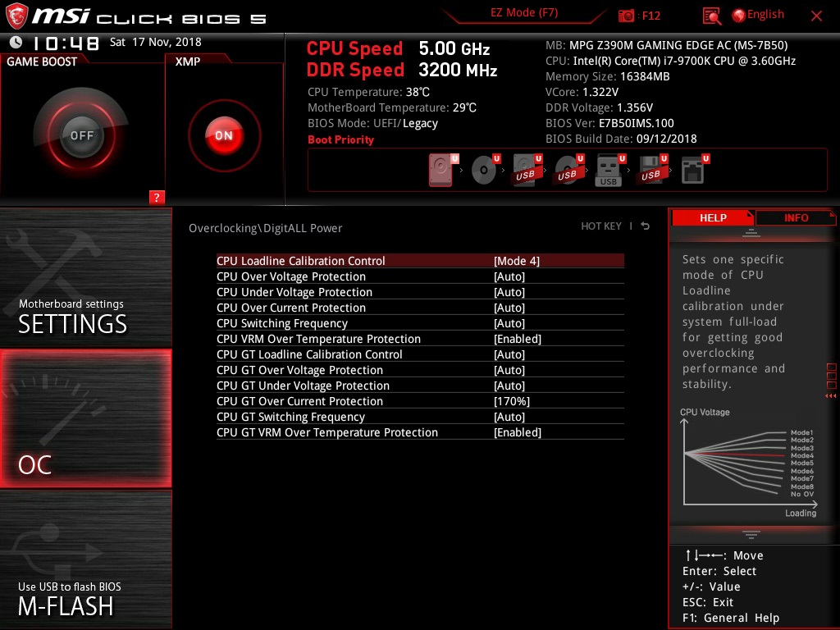Select the CPU Loadline Calibration Control label
Image resolution: width=840 pixels, height=630 pixels.
[300, 261]
